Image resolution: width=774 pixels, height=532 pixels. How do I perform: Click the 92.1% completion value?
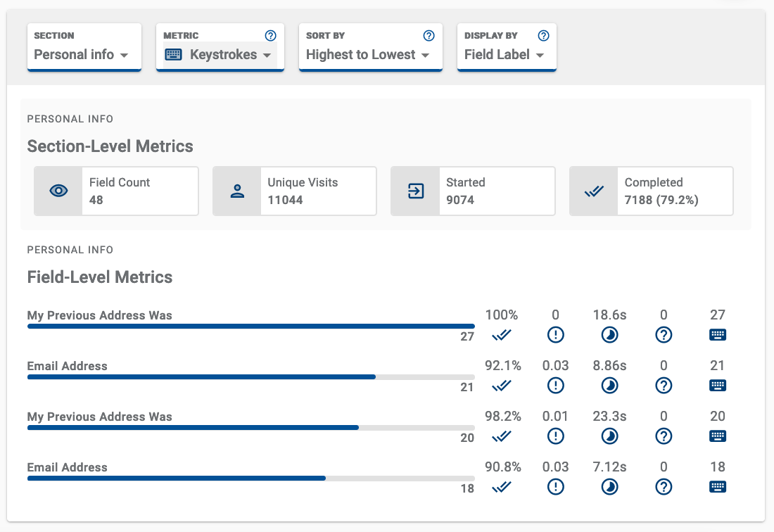tap(503, 366)
